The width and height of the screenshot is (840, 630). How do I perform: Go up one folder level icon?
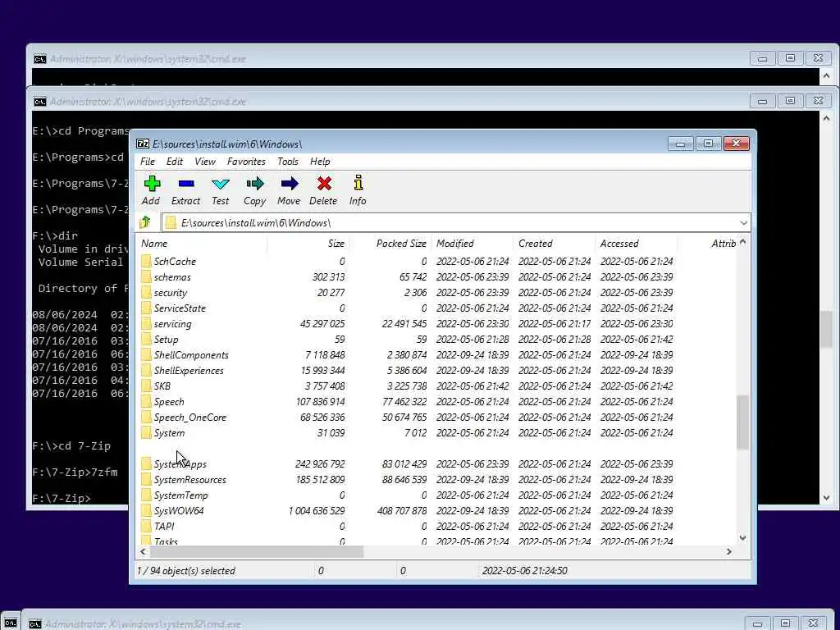144,222
